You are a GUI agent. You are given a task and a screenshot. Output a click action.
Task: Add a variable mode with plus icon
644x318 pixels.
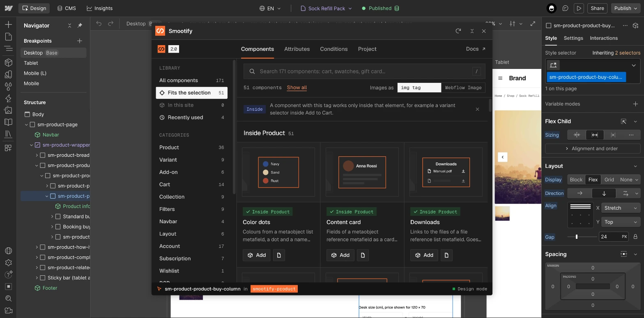pyautogui.click(x=635, y=104)
